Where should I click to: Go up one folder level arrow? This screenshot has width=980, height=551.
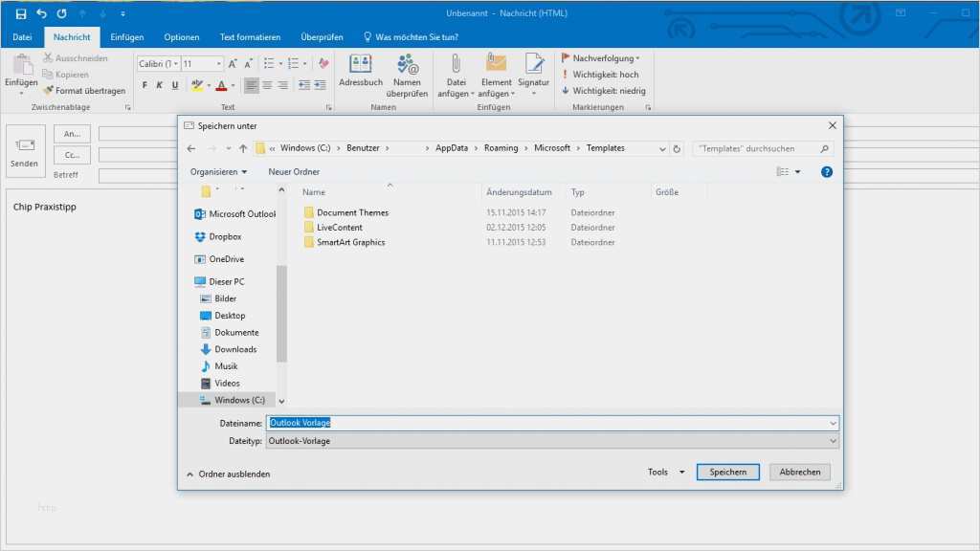[x=243, y=149]
